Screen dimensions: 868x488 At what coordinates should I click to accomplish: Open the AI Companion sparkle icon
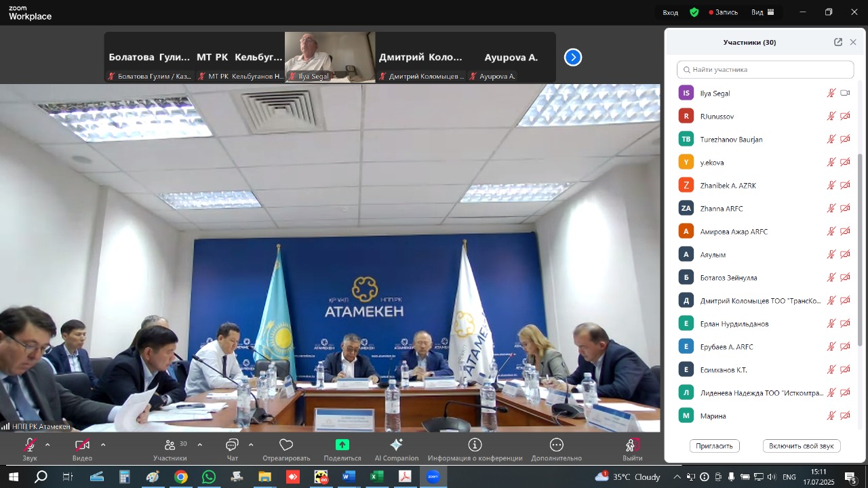[x=397, y=445]
